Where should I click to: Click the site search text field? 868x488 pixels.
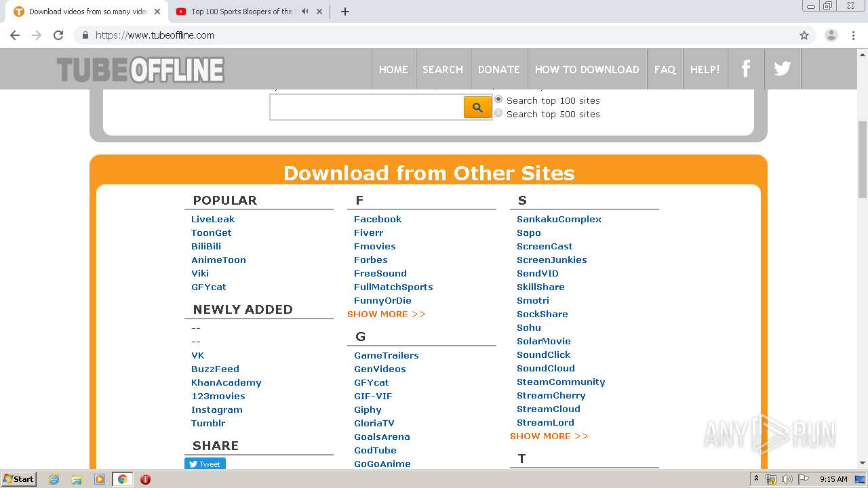367,107
